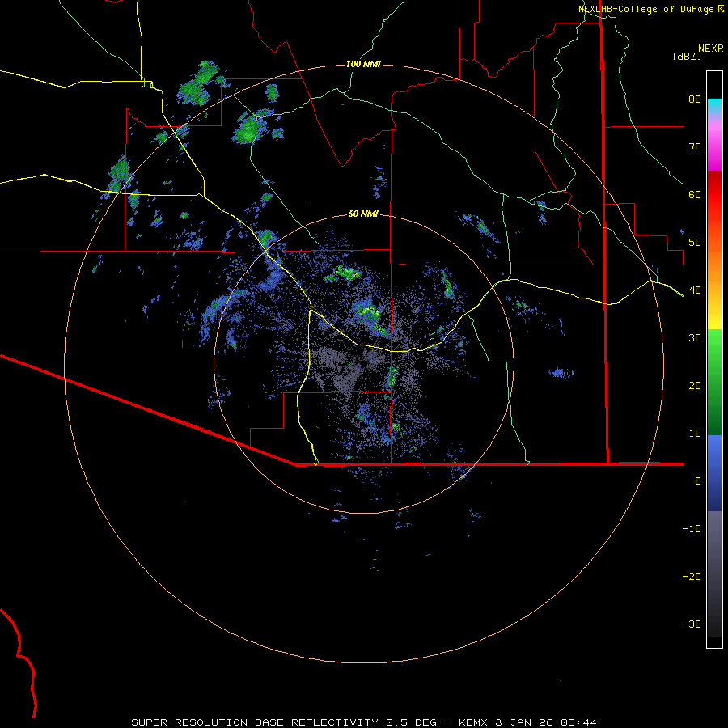Click the dBZ units label
The height and width of the screenshot is (728, 728).
click(687, 56)
